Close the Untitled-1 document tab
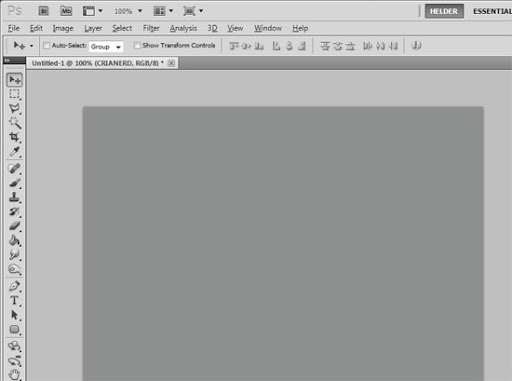The image size is (512, 381). [x=171, y=63]
